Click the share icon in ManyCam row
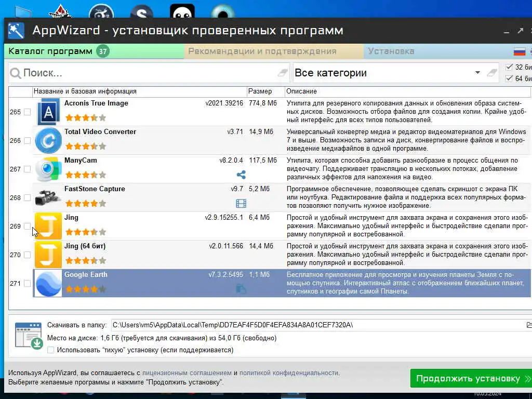This screenshot has height=399, width=532. click(x=241, y=175)
